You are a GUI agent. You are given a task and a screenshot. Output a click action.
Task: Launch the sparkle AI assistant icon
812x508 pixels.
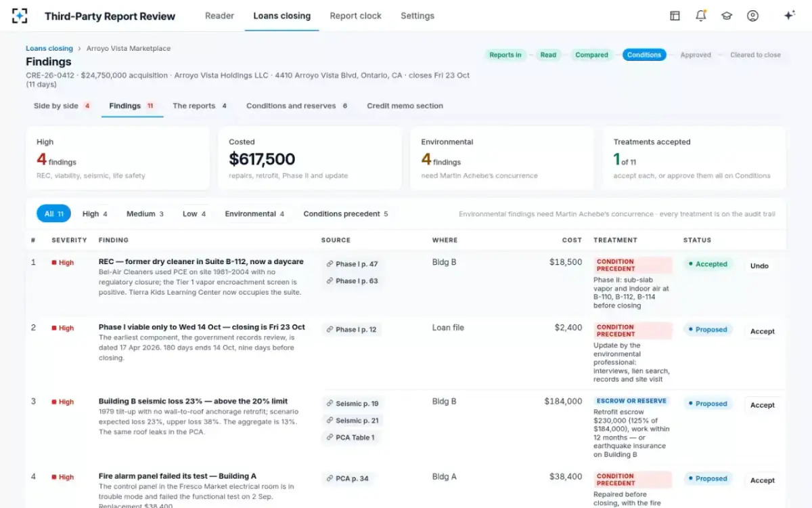789,16
